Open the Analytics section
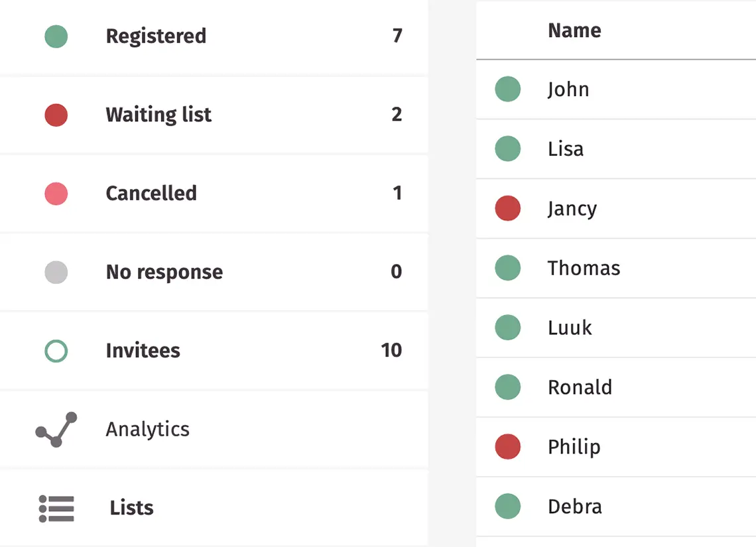 148,429
